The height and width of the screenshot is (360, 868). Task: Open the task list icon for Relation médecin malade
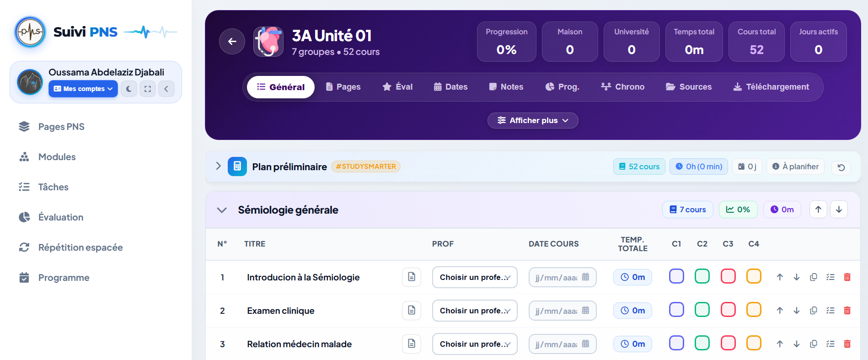pyautogui.click(x=830, y=344)
